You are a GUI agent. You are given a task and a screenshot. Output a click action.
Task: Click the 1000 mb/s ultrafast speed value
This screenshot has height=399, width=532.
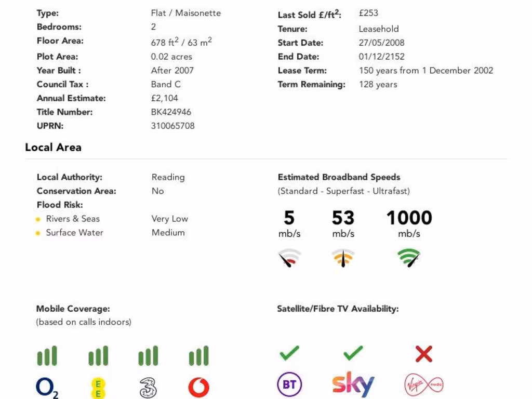pyautogui.click(x=409, y=218)
